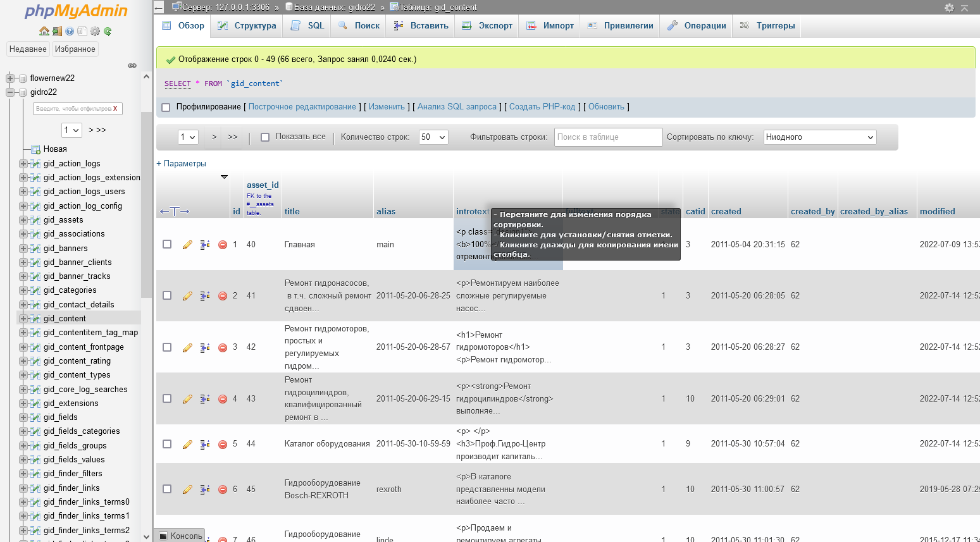Click the Поиск в таблице filter field
This screenshot has width=980, height=542.
coord(607,137)
